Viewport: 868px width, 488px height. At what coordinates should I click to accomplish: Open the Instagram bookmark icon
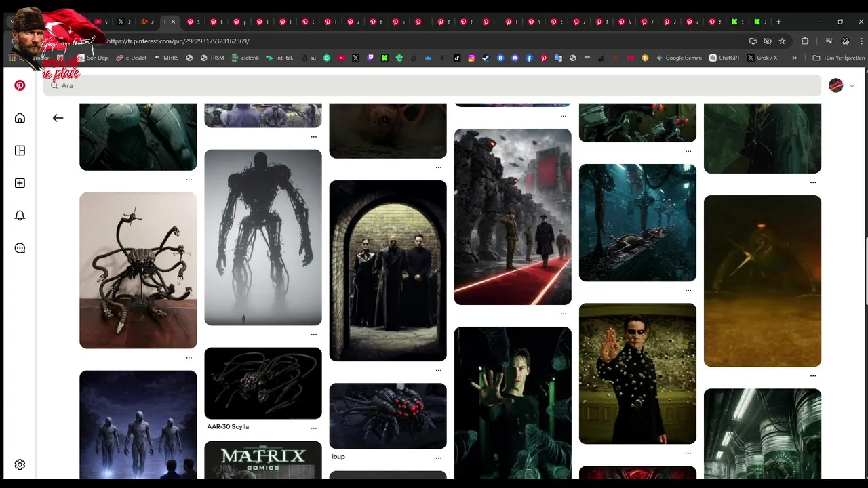click(471, 58)
